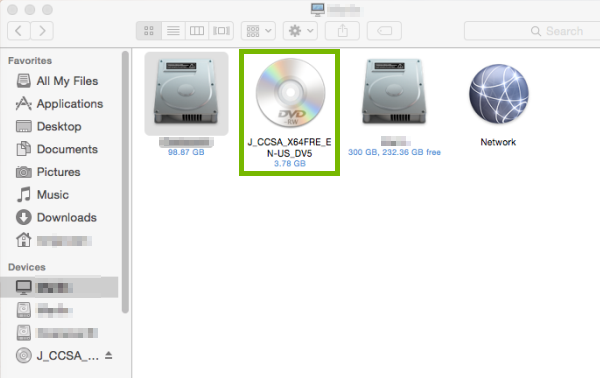The height and width of the screenshot is (378, 600).
Task: Open the Action gear menu
Action: pos(300,31)
